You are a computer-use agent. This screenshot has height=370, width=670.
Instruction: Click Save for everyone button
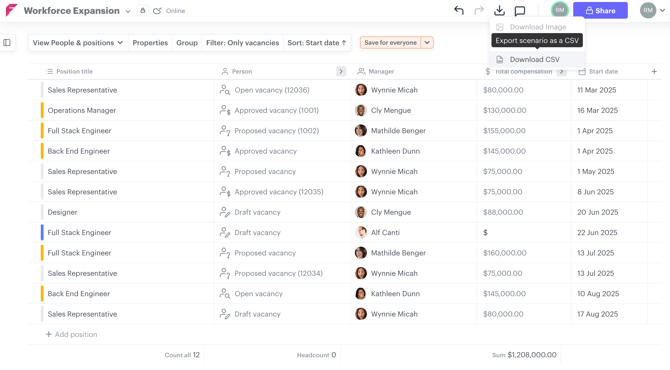pos(391,43)
